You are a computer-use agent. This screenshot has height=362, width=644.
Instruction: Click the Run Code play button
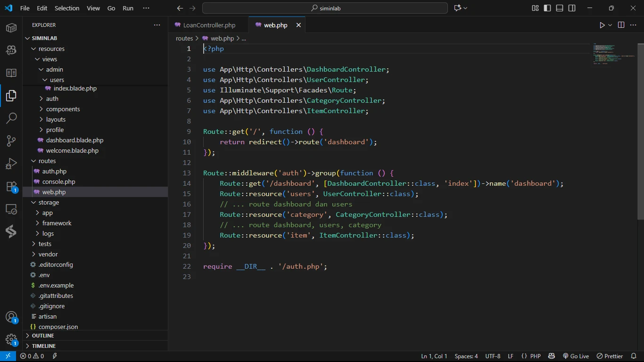click(602, 25)
